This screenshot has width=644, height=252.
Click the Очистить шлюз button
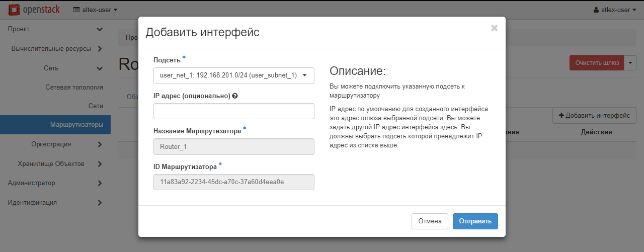click(596, 63)
